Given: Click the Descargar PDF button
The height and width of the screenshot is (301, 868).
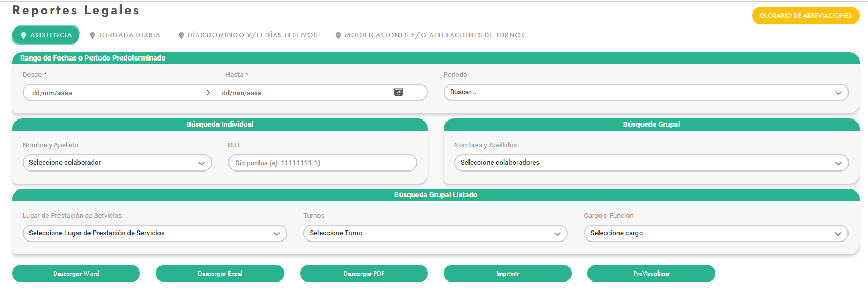Looking at the screenshot, I should pyautogui.click(x=364, y=274).
